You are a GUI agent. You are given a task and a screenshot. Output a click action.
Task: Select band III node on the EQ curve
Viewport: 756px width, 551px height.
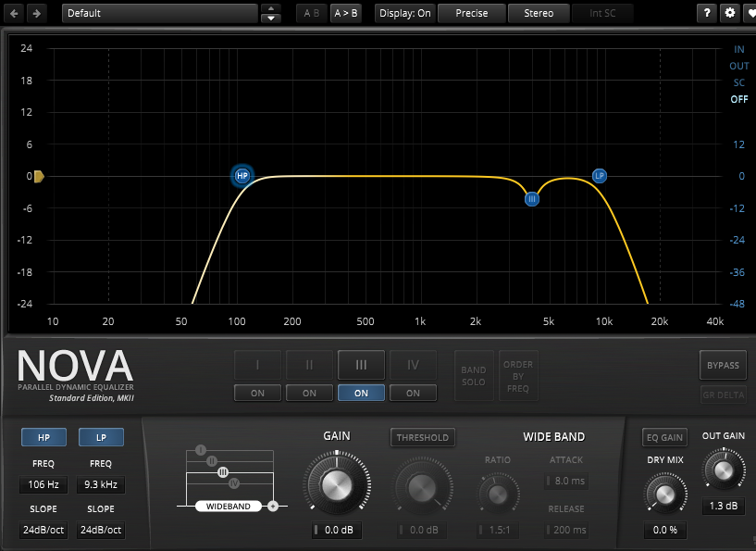click(x=532, y=199)
